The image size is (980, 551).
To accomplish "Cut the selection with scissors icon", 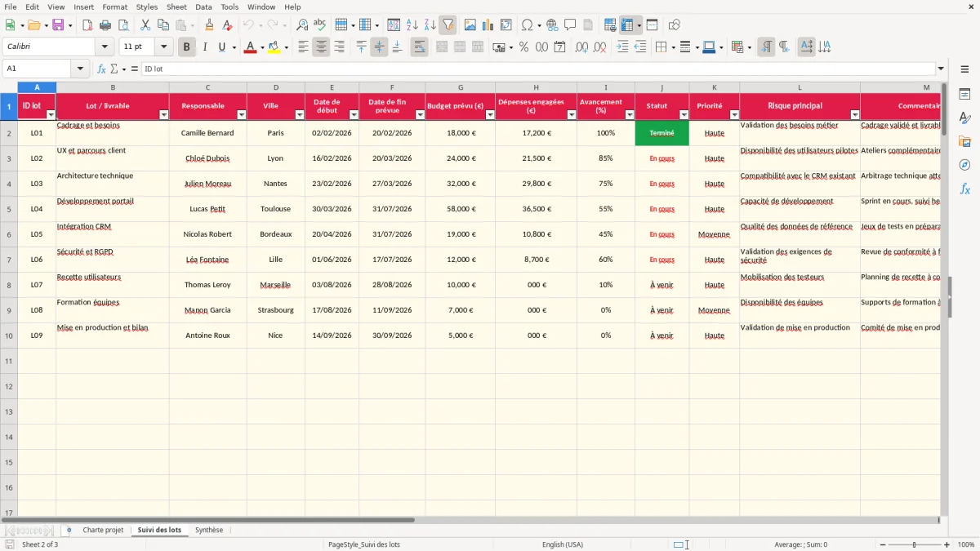I will pyautogui.click(x=145, y=25).
